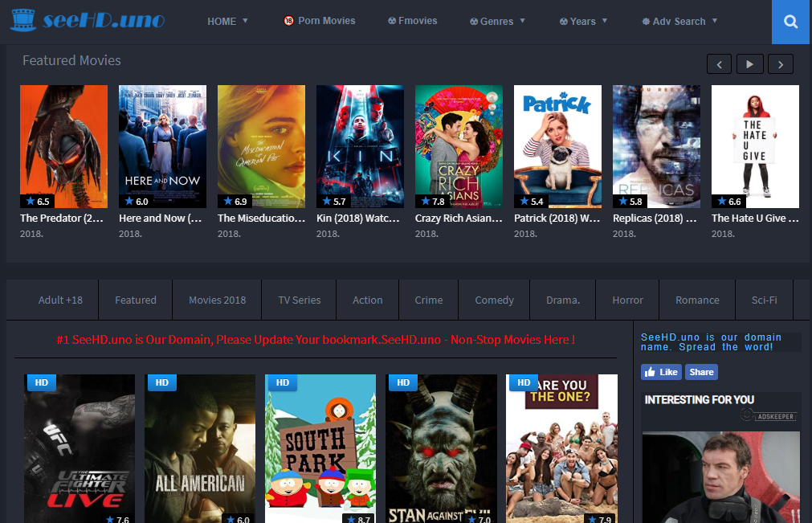Click HD badge on Stan Against Evil poster

pos(403,382)
